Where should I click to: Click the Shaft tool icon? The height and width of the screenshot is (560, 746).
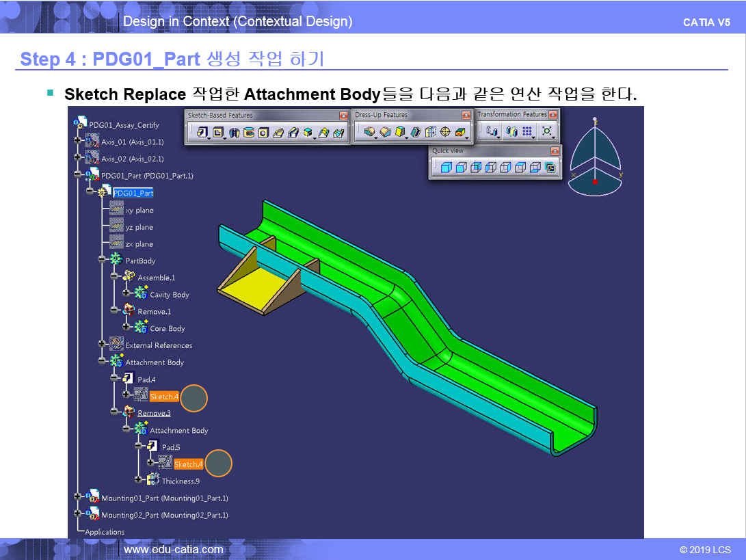(234, 133)
